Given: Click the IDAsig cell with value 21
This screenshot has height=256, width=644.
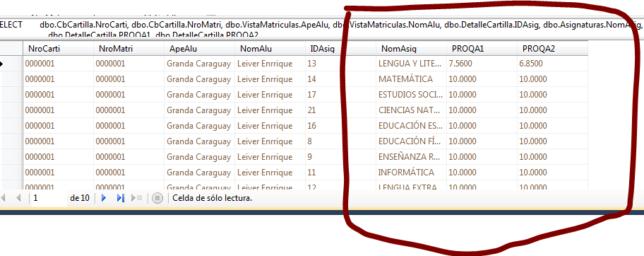Looking at the screenshot, I should [341, 110].
